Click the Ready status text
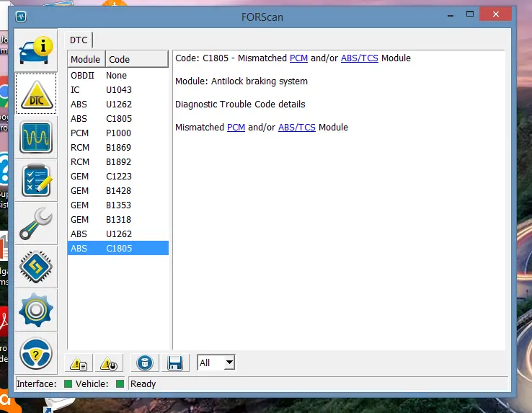Viewport: 532px width, 413px height. click(143, 384)
